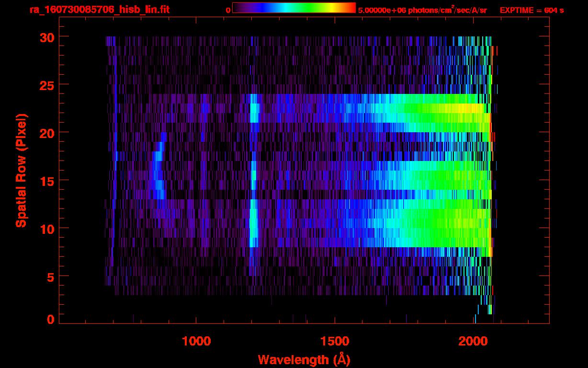Screen dimensions: 588x368
Task: Select the EXPTIME = 604 s text
Action: pyautogui.click(x=531, y=10)
